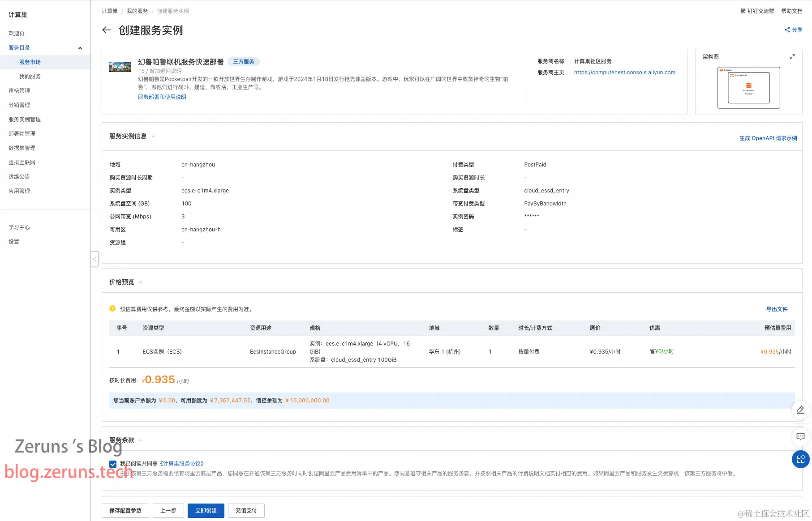Screen dimensions: 812x521
Task: Open 分销管理 in the sidebar
Action: (19, 105)
